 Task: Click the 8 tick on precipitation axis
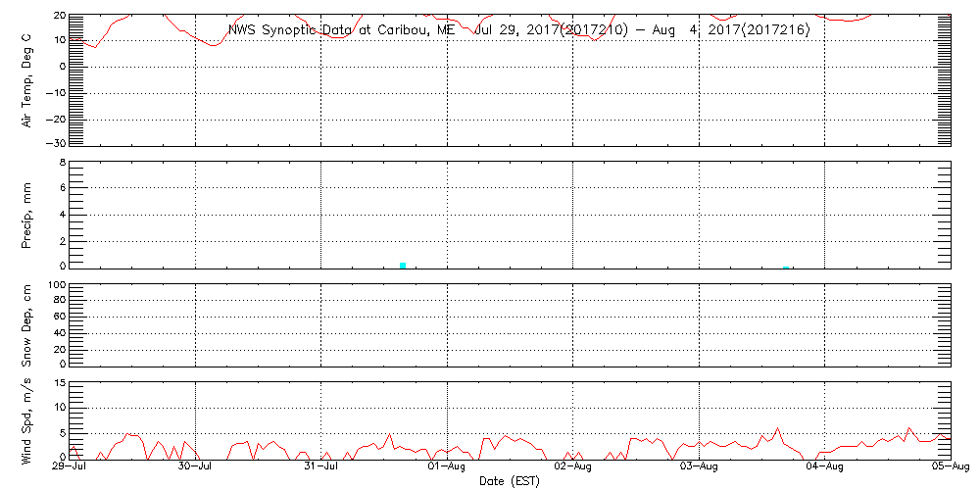click(x=61, y=163)
